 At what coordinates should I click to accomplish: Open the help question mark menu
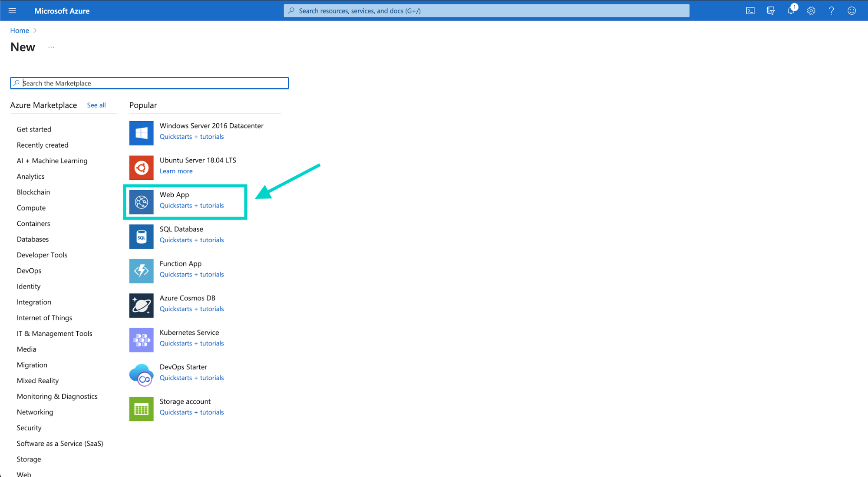click(831, 11)
